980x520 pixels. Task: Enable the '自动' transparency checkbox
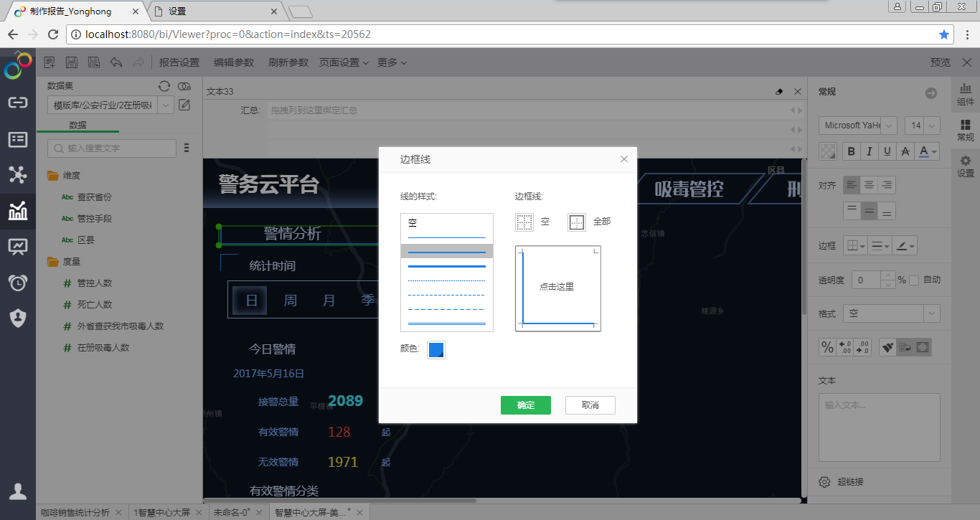pyautogui.click(x=914, y=280)
